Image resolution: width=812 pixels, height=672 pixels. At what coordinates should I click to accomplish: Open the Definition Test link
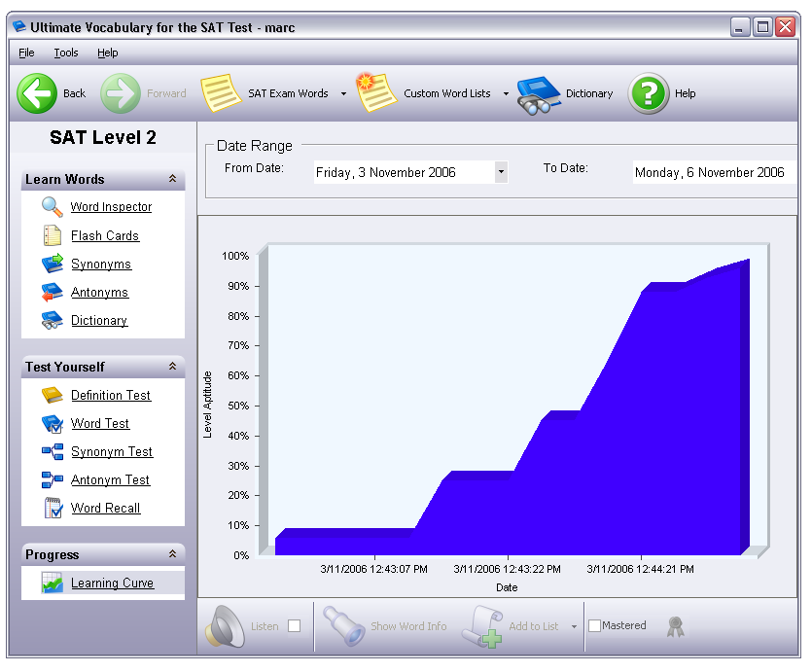pos(111,395)
